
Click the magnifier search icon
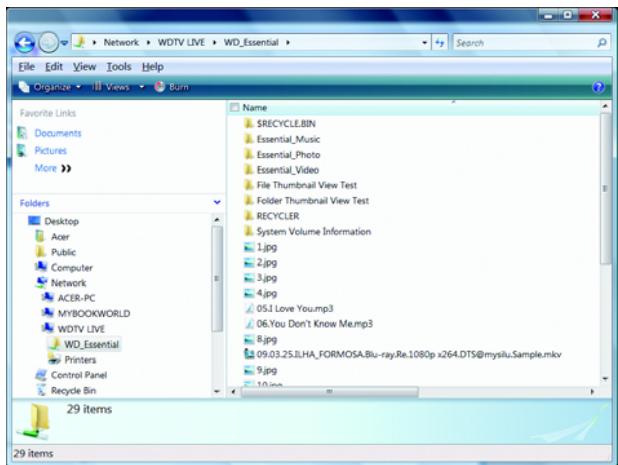[x=602, y=43]
